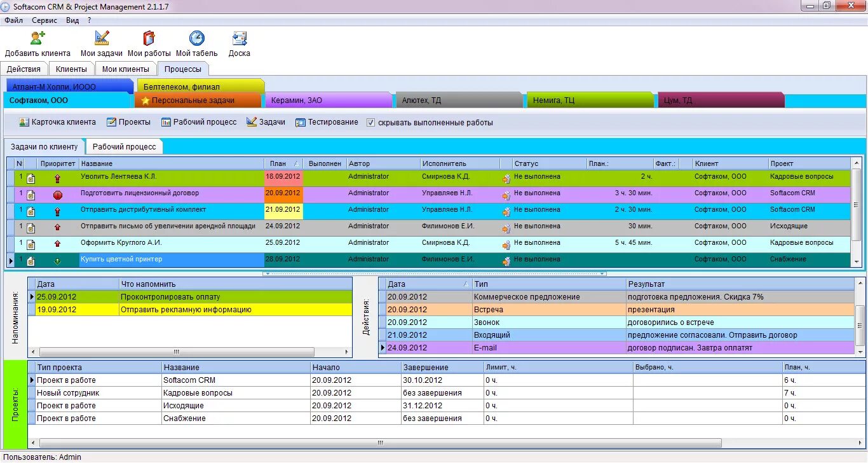Click the projects horizontal scrollbar
Viewport: 868px width, 463px height.
[381, 442]
